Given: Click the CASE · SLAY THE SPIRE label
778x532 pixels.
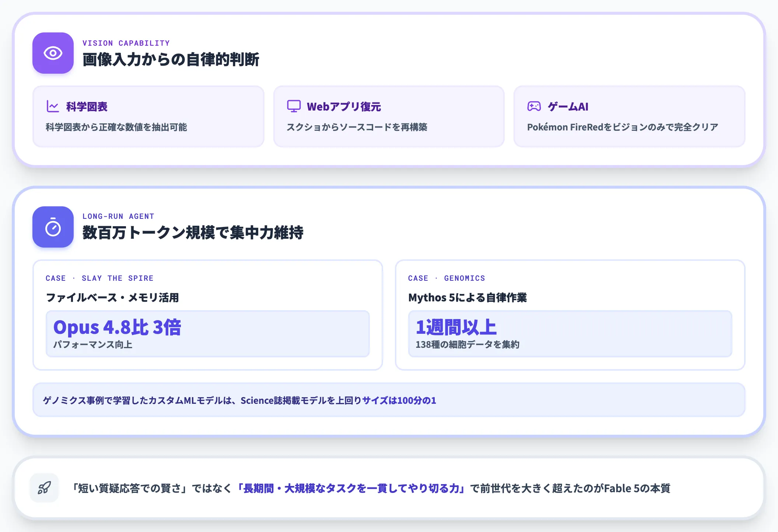Looking at the screenshot, I should (99, 278).
